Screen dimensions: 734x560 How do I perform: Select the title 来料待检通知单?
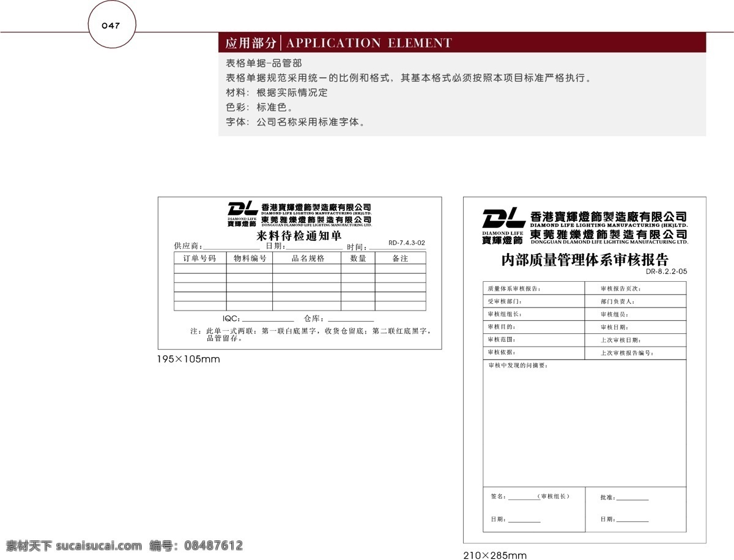tap(299, 236)
